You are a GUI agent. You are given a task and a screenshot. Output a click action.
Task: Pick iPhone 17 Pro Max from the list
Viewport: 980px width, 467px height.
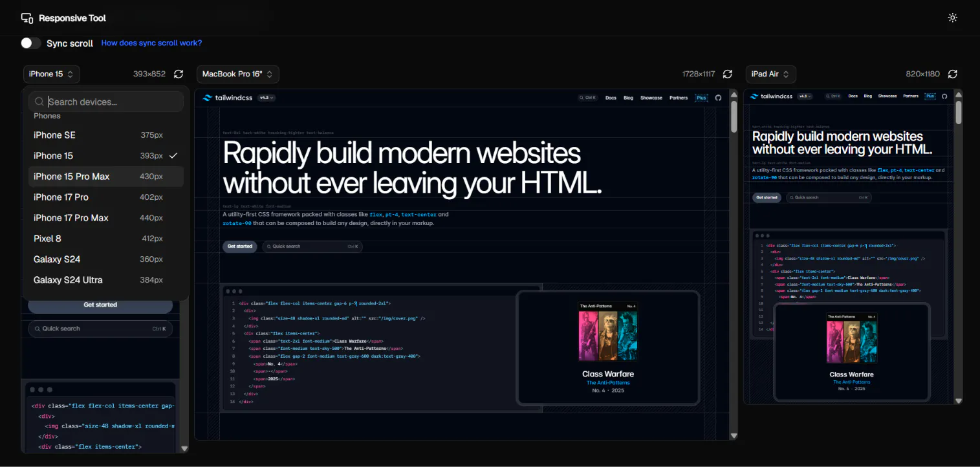coord(106,218)
